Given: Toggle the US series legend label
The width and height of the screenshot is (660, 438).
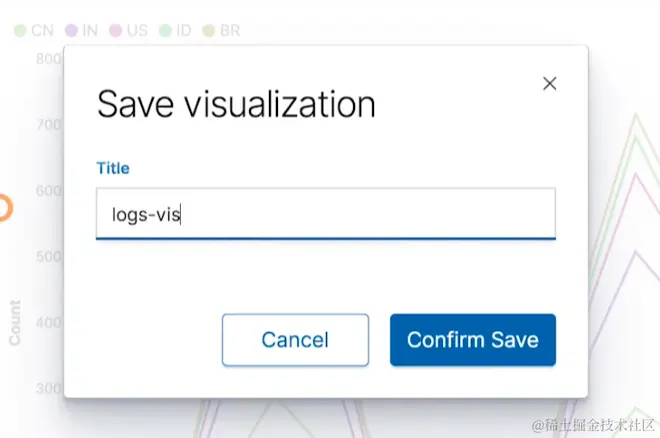Looking at the screenshot, I should 137,31.
